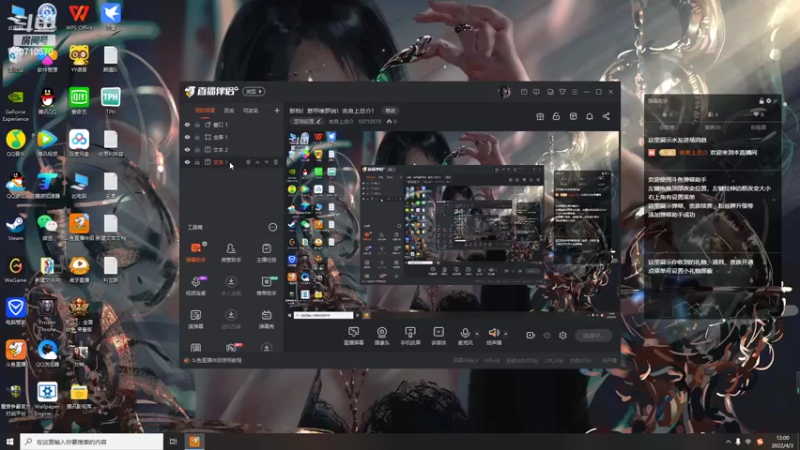Open the 房管助手 tool icon
This screenshot has width=800, height=450.
tap(231, 252)
